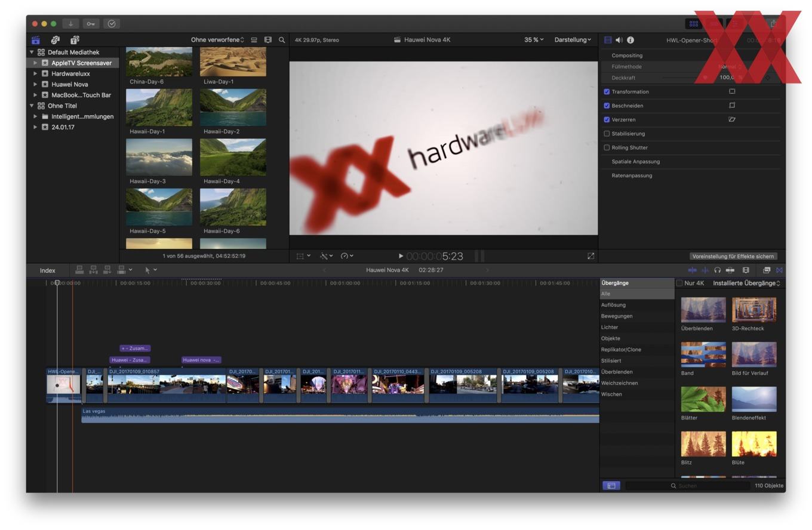Open the Spatiale Anpassung section

pyautogui.click(x=635, y=162)
